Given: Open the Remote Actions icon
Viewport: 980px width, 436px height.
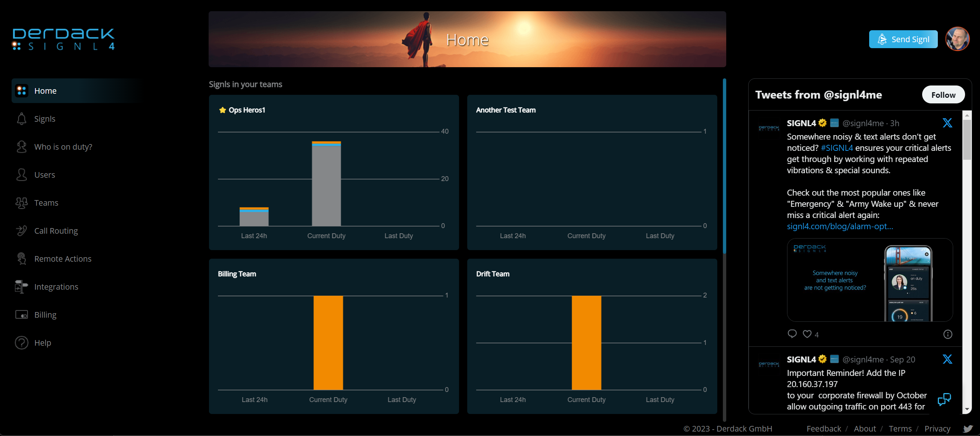Looking at the screenshot, I should (22, 259).
